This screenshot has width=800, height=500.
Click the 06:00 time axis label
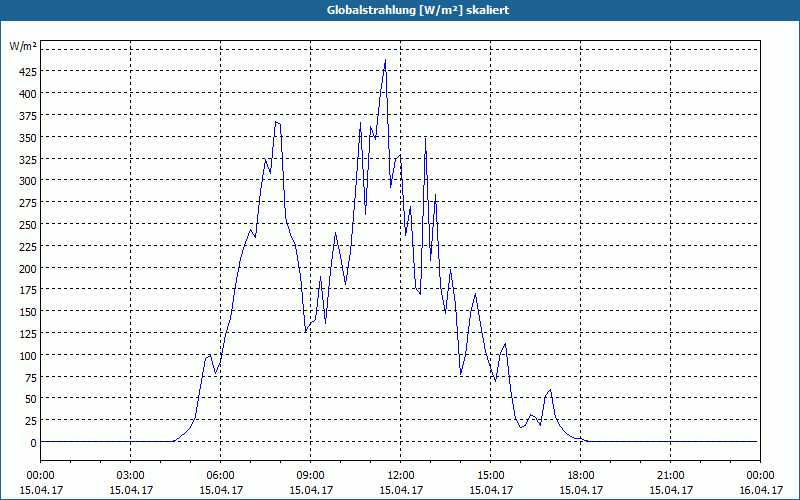point(220,476)
